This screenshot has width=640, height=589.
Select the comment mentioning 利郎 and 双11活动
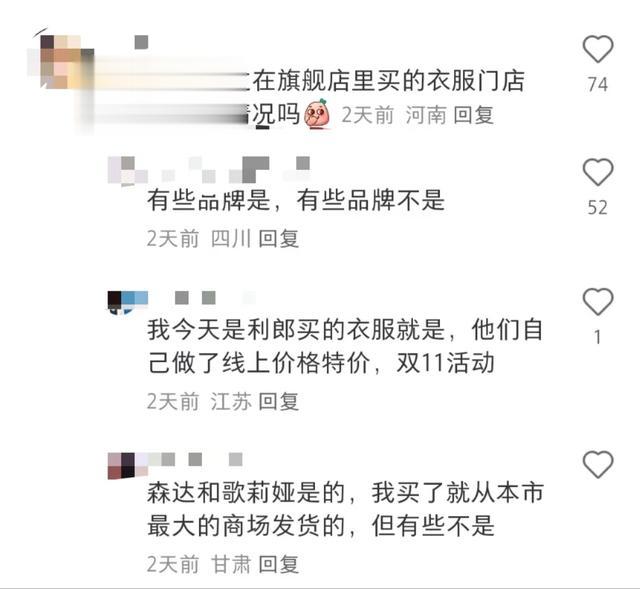coord(345,346)
